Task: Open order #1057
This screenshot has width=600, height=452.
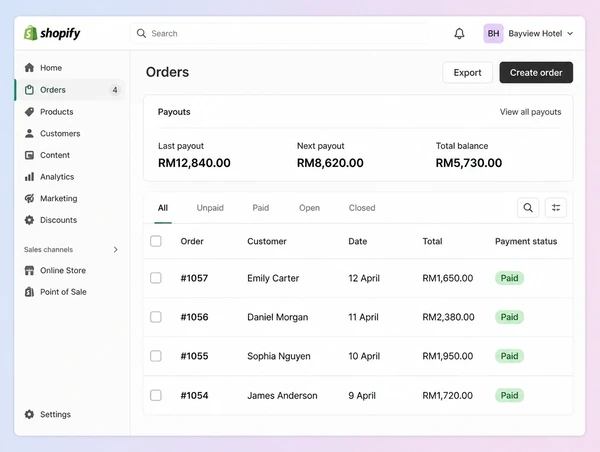Action: [x=194, y=278]
